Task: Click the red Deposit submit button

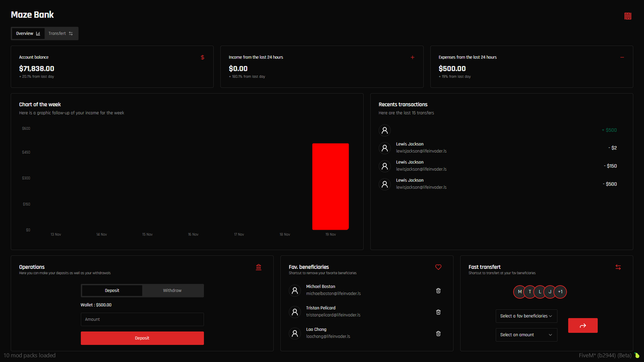Action: [x=142, y=338]
